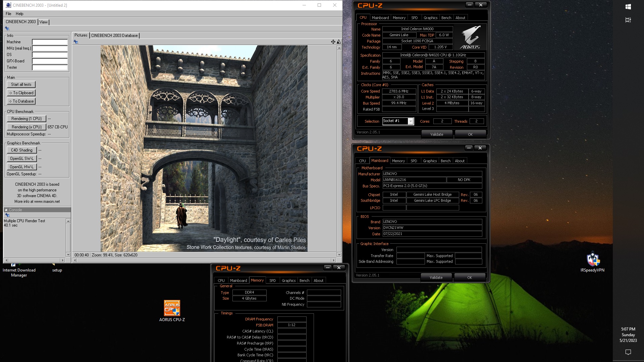Click the zoom triangle icon beside pan icon
The width and height of the screenshot is (644, 362).
click(339, 42)
